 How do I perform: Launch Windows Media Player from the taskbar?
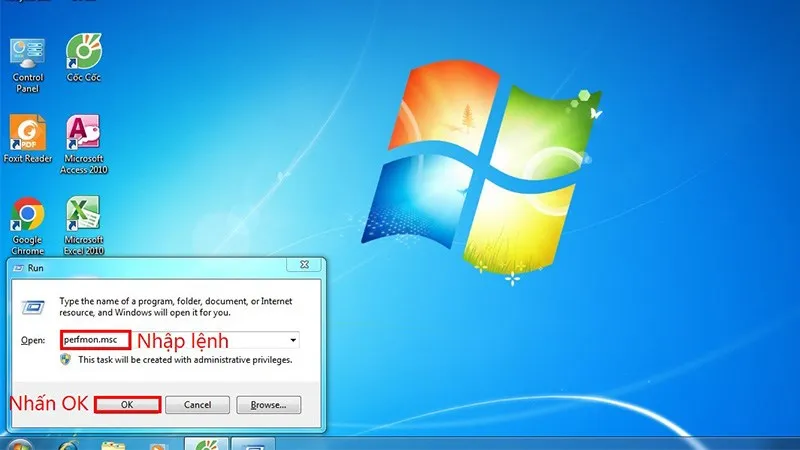pyautogui.click(x=157, y=443)
